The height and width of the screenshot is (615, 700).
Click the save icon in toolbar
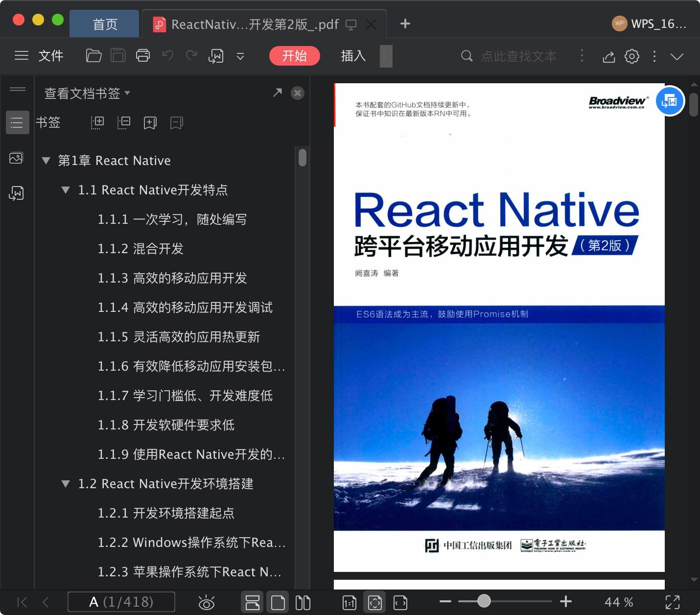118,56
